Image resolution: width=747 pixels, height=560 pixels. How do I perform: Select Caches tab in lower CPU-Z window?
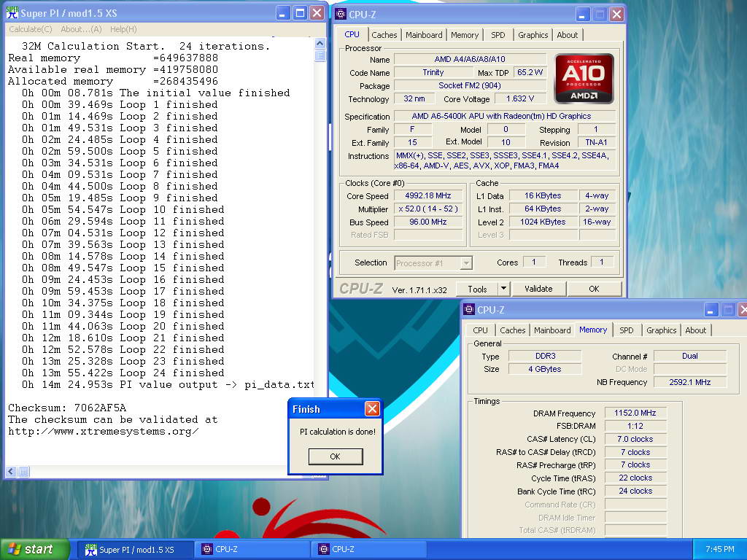(x=513, y=330)
